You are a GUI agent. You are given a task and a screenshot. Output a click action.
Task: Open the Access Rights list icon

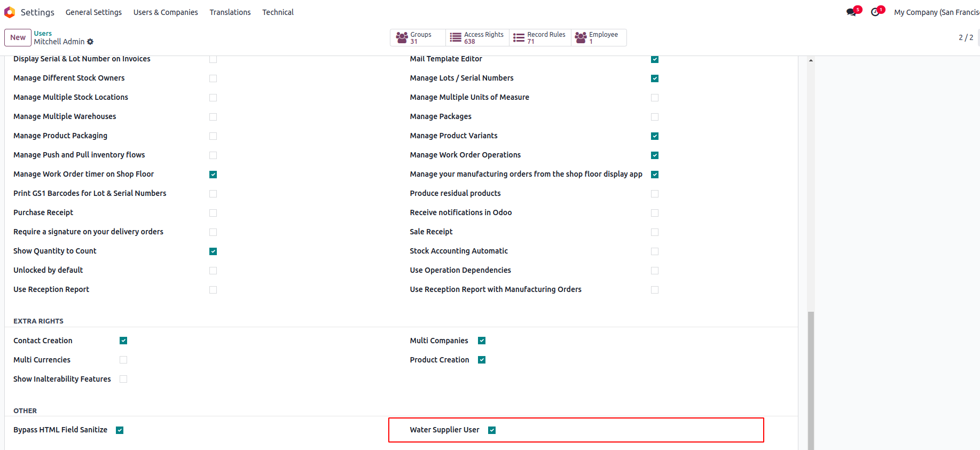(456, 37)
